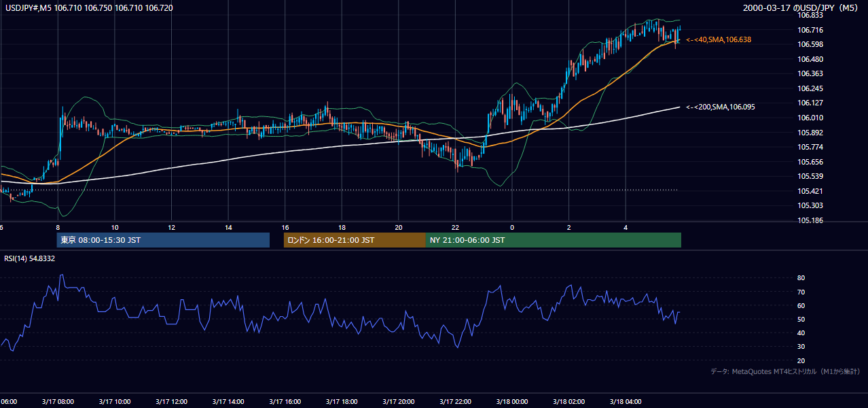Click RSI scale value 30
The height and width of the screenshot is (408, 868).
click(x=801, y=346)
